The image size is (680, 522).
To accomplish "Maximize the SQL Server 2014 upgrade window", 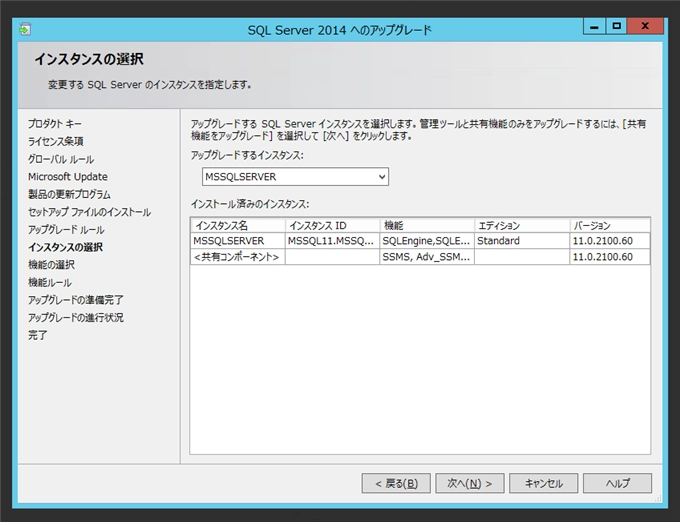I will coord(616,26).
